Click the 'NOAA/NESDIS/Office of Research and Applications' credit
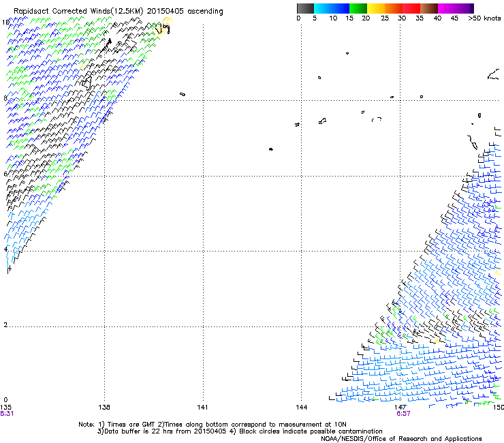This screenshot has width=504, height=443. (x=401, y=439)
